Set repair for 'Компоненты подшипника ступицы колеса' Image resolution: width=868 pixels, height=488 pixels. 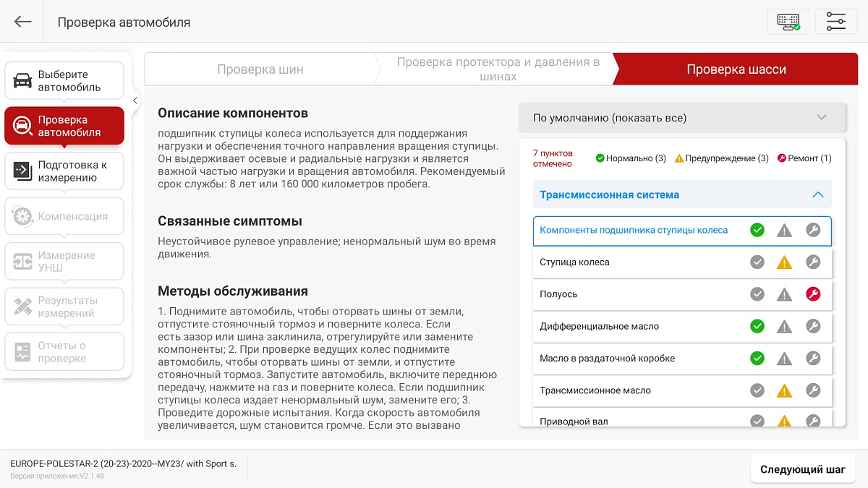[813, 231]
